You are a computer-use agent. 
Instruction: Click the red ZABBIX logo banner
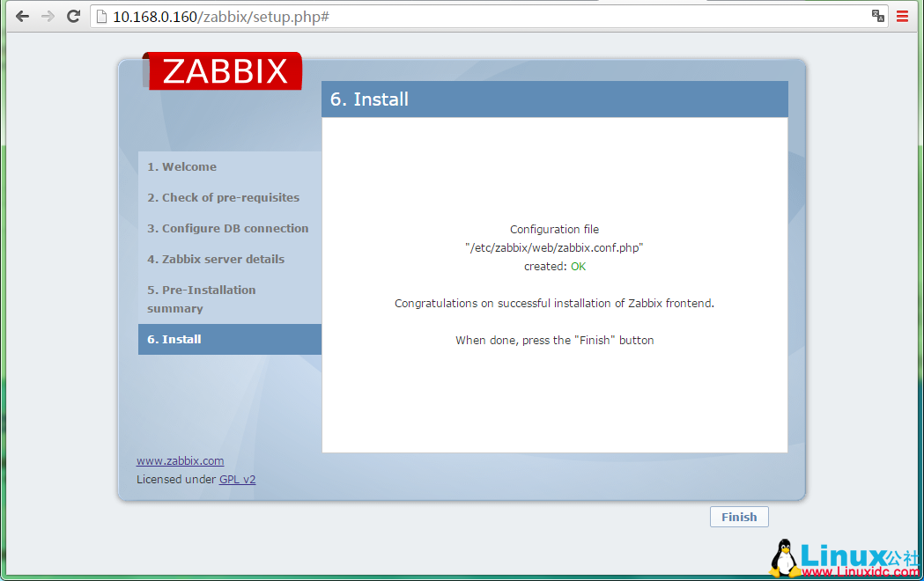click(222, 71)
